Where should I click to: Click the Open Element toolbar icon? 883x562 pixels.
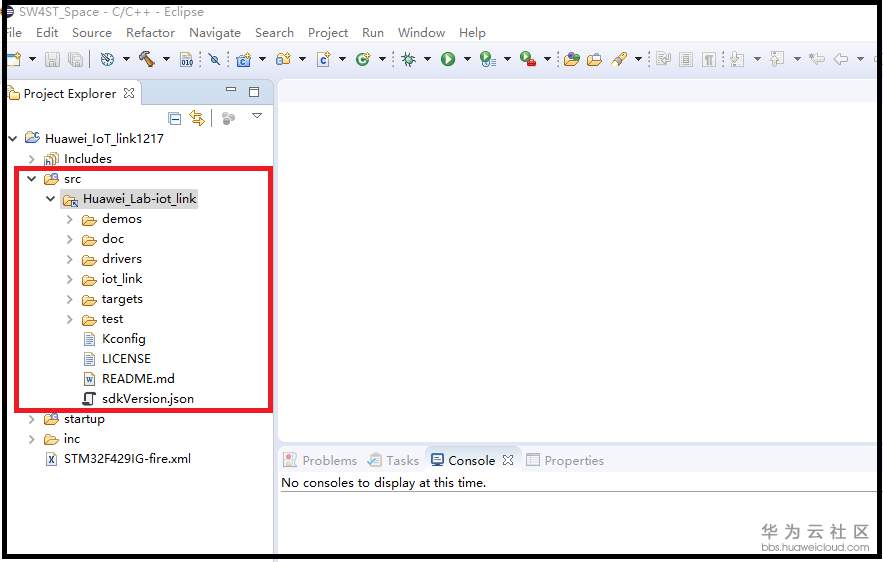[572, 59]
